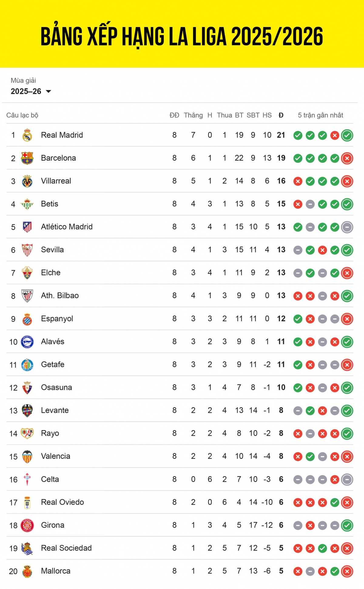Click the Atlético Madrid club crest
This screenshot has height=589, width=364.
pos(27,227)
